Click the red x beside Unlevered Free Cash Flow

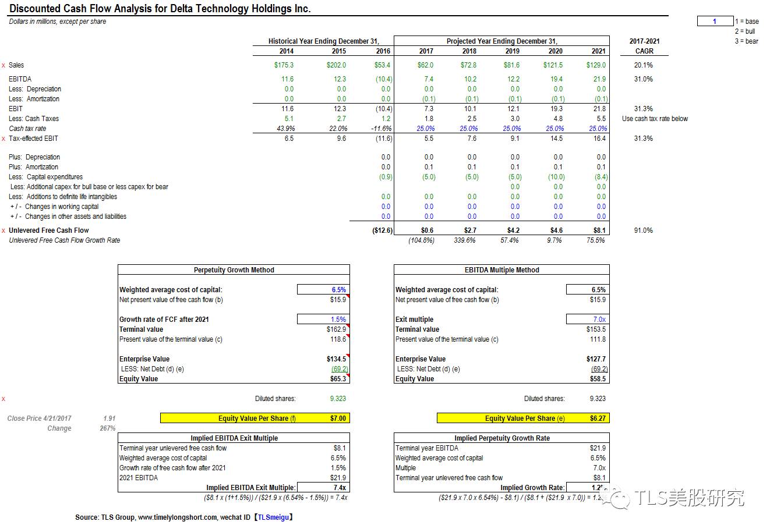3,230
